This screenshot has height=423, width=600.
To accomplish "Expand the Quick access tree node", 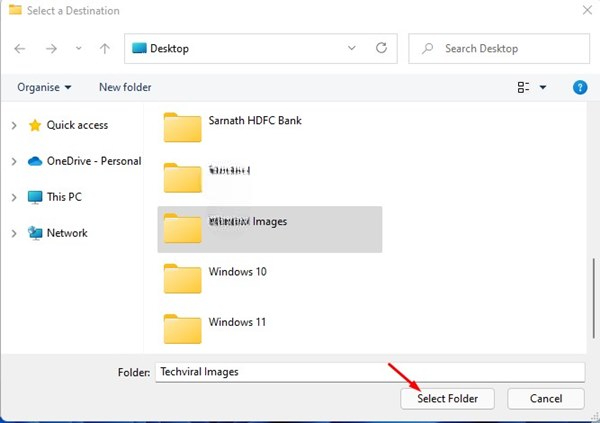I will [14, 126].
